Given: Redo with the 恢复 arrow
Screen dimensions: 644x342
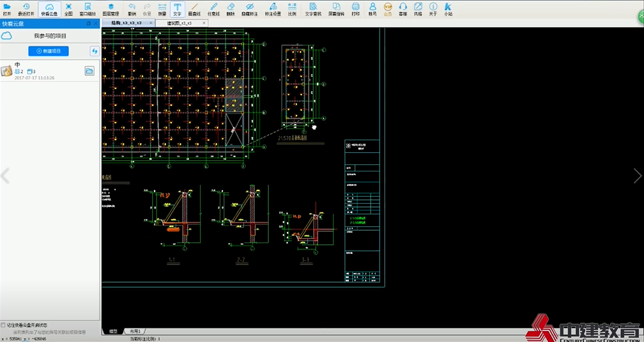Looking at the screenshot, I should [147, 9].
